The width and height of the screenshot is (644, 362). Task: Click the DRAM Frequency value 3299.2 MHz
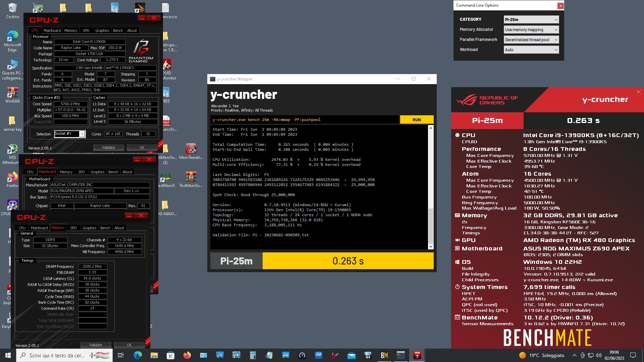click(92, 266)
